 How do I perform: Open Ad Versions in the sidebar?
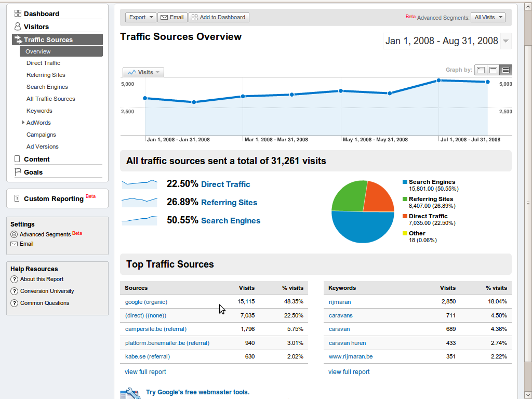click(43, 147)
